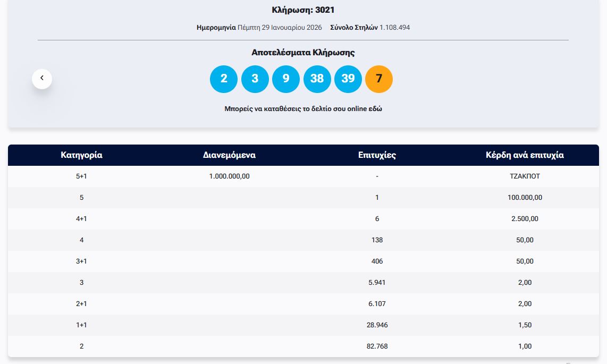Image resolution: width=607 pixels, height=364 pixels.
Task: Click the 82.768 successes cell
Action: [x=377, y=346]
